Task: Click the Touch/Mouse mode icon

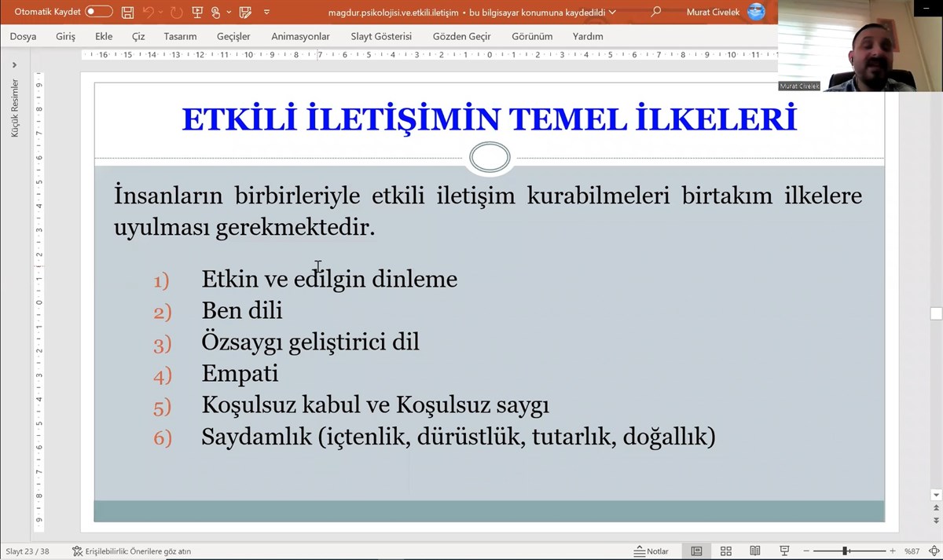Action: point(216,13)
